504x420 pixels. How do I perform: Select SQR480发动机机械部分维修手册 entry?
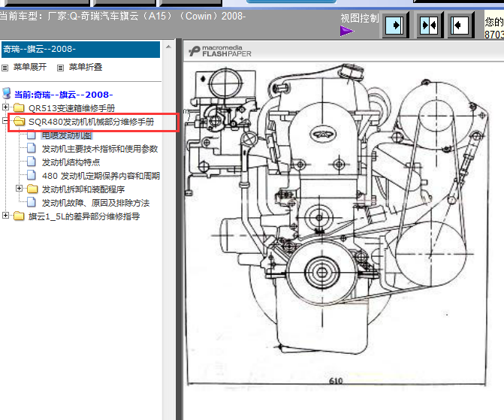point(92,122)
